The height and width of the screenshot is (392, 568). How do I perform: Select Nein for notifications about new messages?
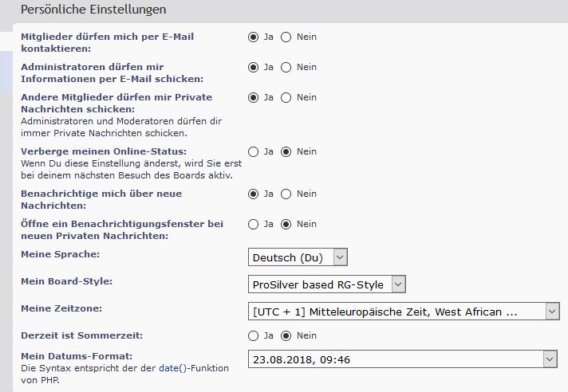pyautogui.click(x=286, y=194)
